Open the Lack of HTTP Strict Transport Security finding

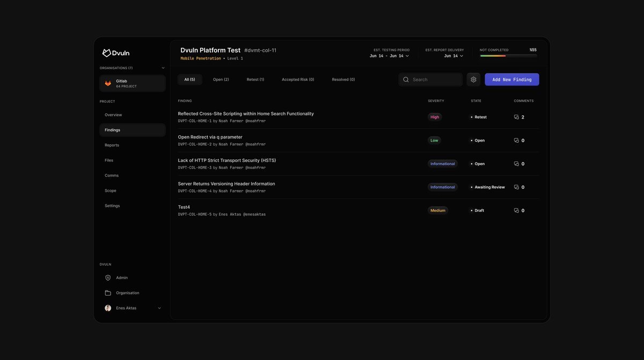point(227,160)
